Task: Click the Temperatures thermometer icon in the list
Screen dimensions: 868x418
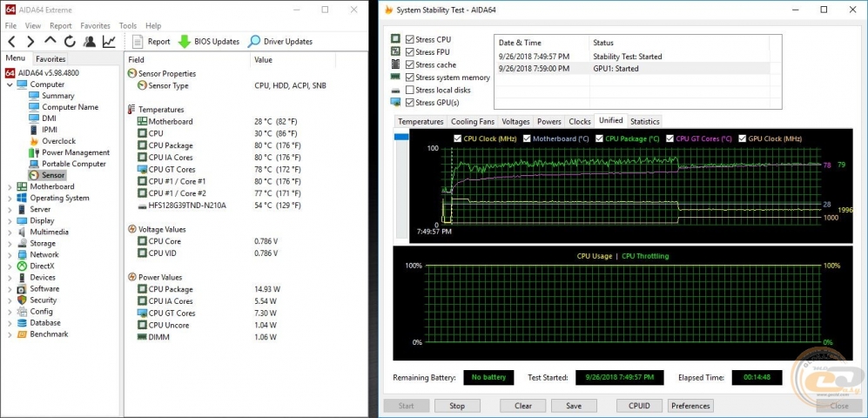Action: pyautogui.click(x=131, y=110)
